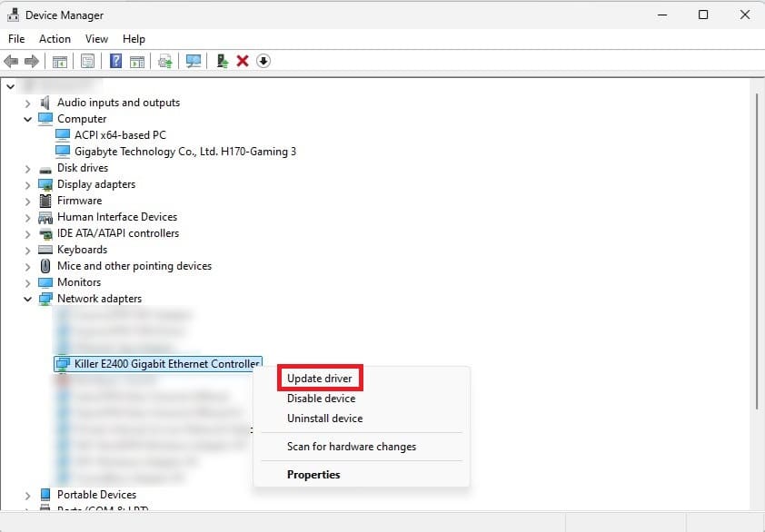The width and height of the screenshot is (765, 532).
Task: Click the Keyboards category icon
Action: (45, 250)
